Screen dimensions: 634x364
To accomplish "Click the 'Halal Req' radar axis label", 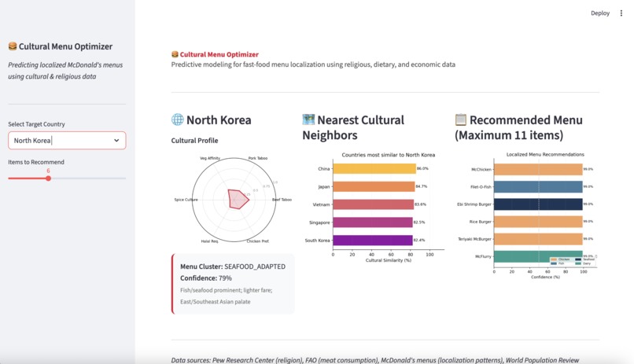I will 209,241.
